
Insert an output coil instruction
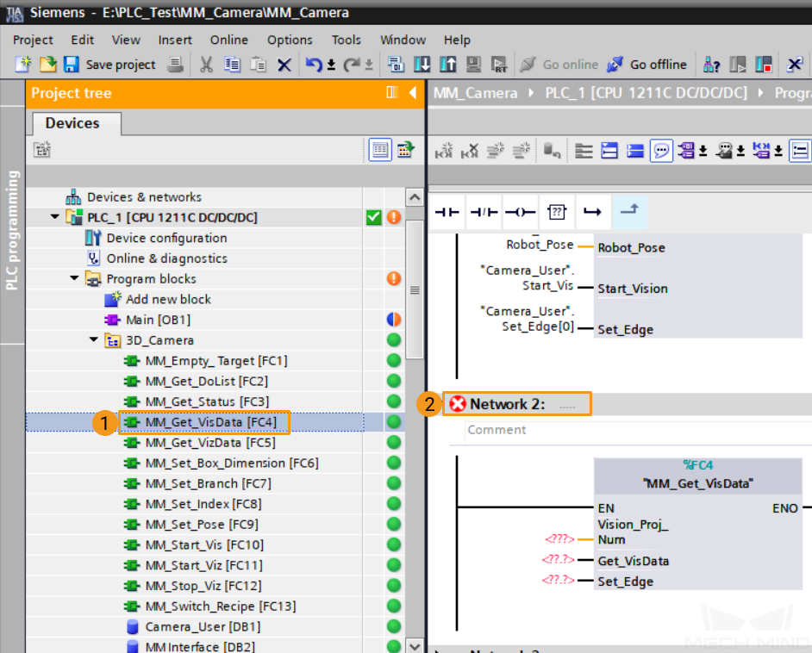(x=521, y=212)
